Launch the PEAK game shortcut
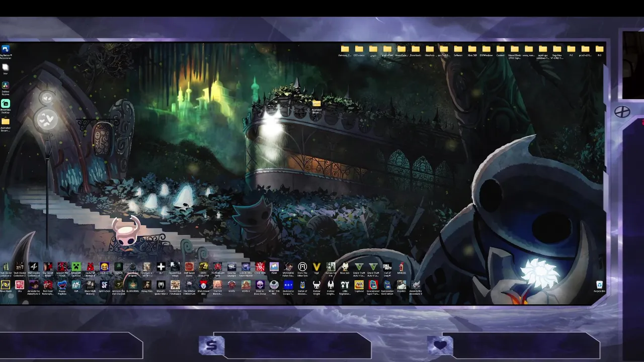This screenshot has width=644, height=362. tap(274, 268)
